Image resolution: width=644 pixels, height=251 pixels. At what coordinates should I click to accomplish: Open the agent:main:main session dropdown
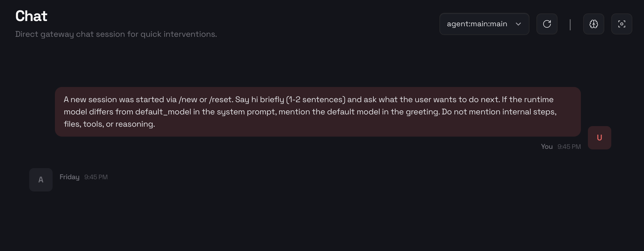484,24
